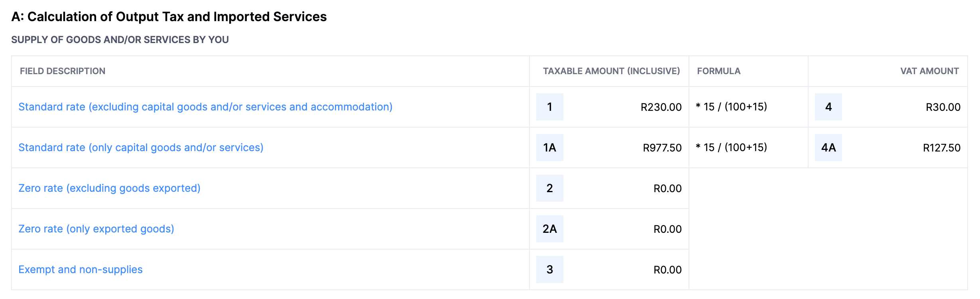Click field number 3 badge
This screenshot has width=980, height=299.
pyautogui.click(x=549, y=269)
